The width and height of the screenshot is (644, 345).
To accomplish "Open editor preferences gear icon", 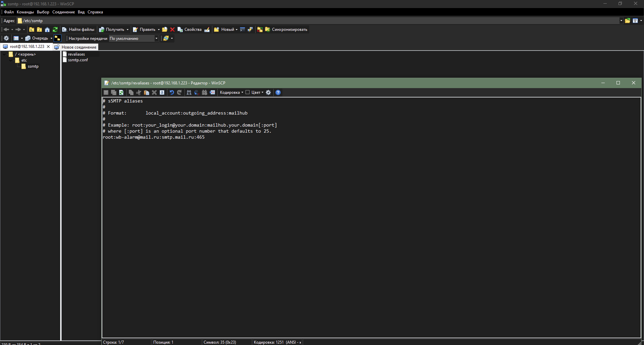I will 268,92.
